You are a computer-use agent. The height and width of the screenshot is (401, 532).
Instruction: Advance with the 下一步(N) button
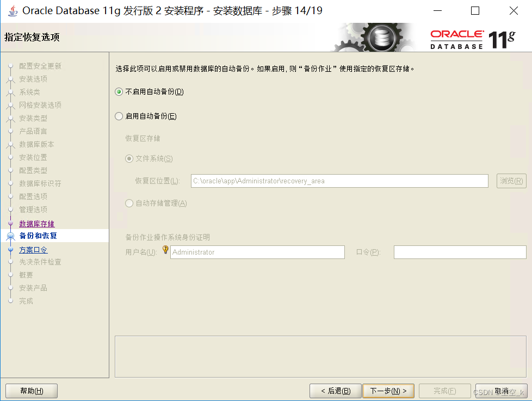(388, 391)
